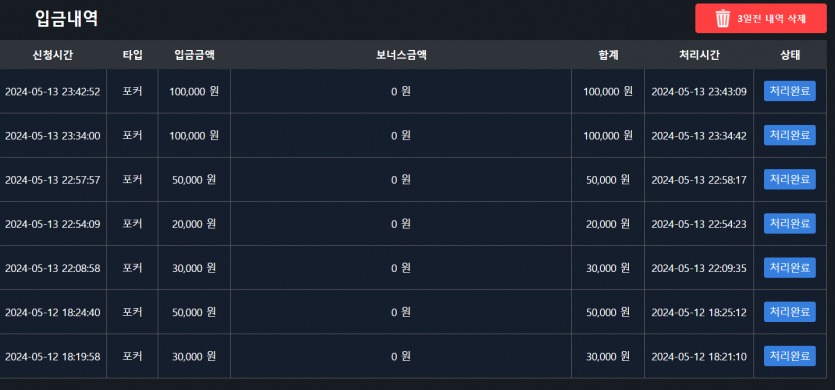The height and width of the screenshot is (390, 835).
Task: Select the 상태 column header
Action: click(790, 55)
